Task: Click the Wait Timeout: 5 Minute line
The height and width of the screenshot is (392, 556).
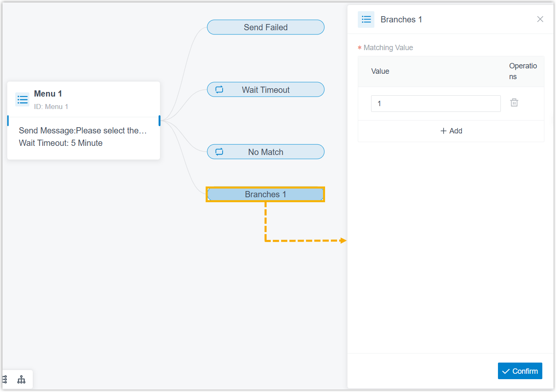Action: [61, 143]
